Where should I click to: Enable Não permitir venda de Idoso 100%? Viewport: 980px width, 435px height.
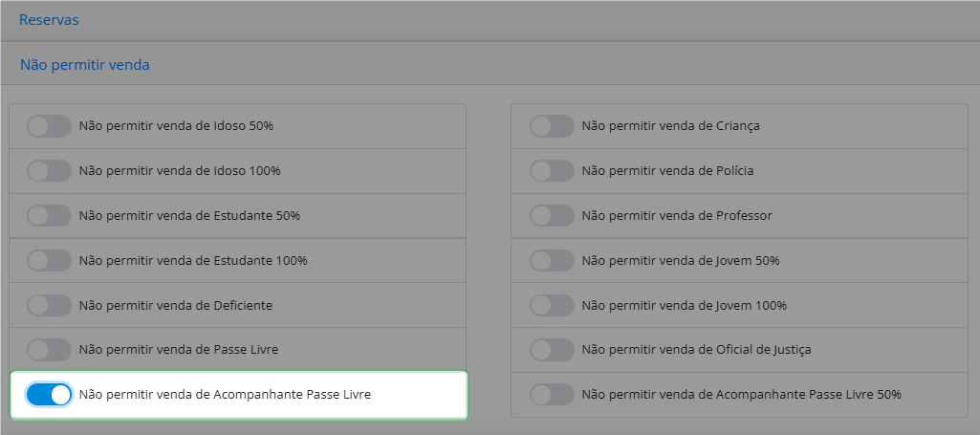click(49, 170)
